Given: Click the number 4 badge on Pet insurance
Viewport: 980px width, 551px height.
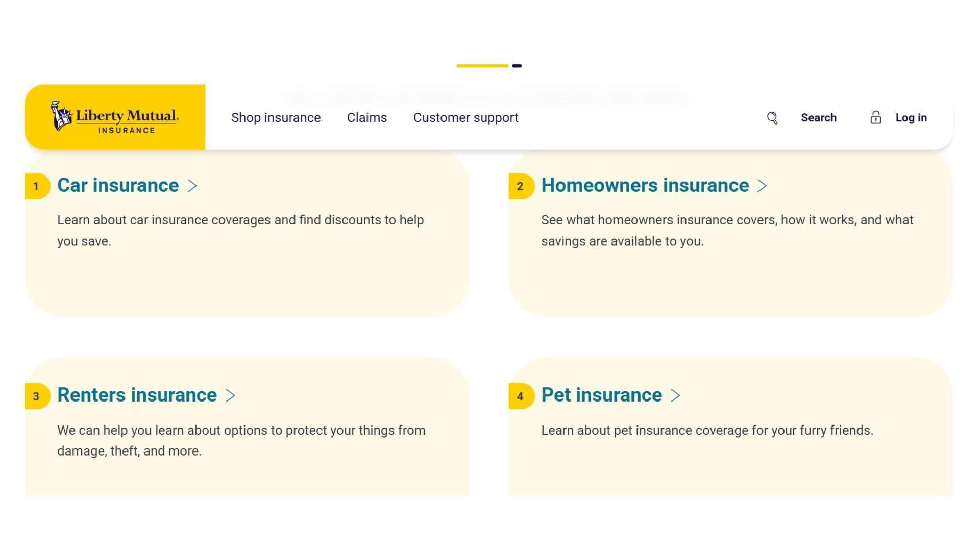Looking at the screenshot, I should (521, 396).
